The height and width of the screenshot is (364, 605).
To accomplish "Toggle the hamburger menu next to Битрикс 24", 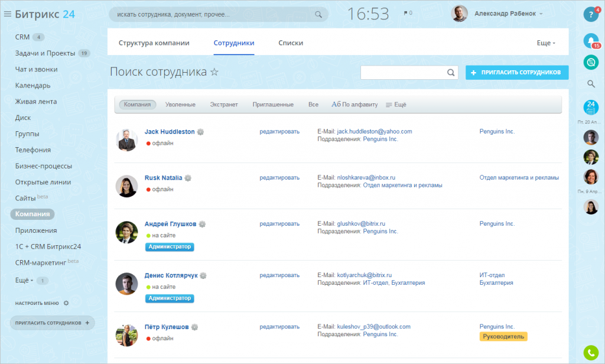I will pos(7,14).
